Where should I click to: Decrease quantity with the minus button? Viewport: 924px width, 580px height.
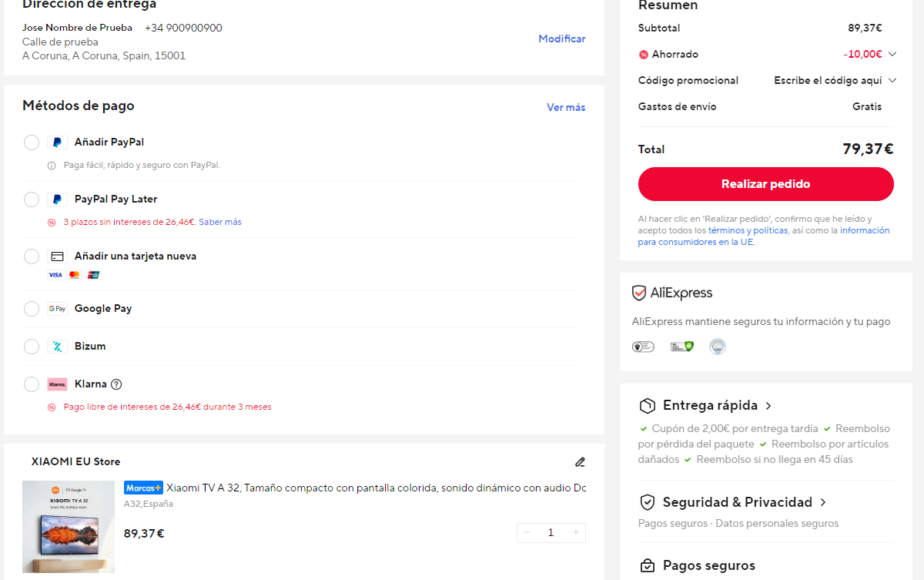click(527, 533)
